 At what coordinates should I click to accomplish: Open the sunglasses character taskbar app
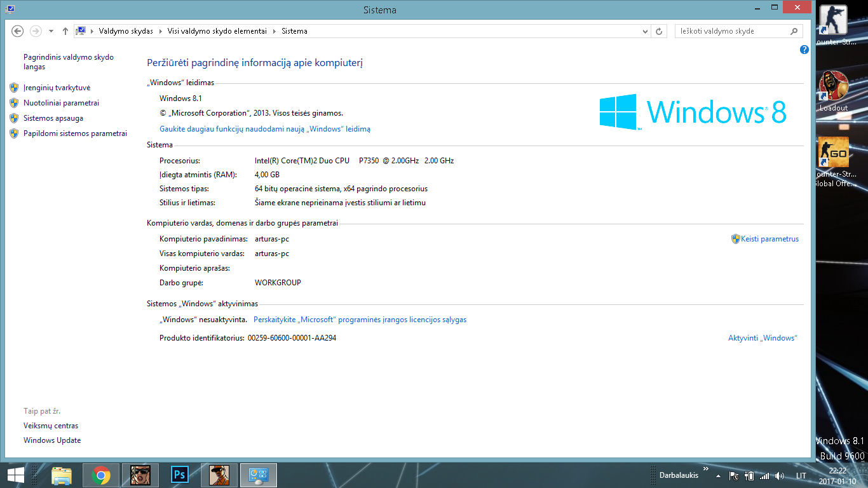(x=140, y=475)
